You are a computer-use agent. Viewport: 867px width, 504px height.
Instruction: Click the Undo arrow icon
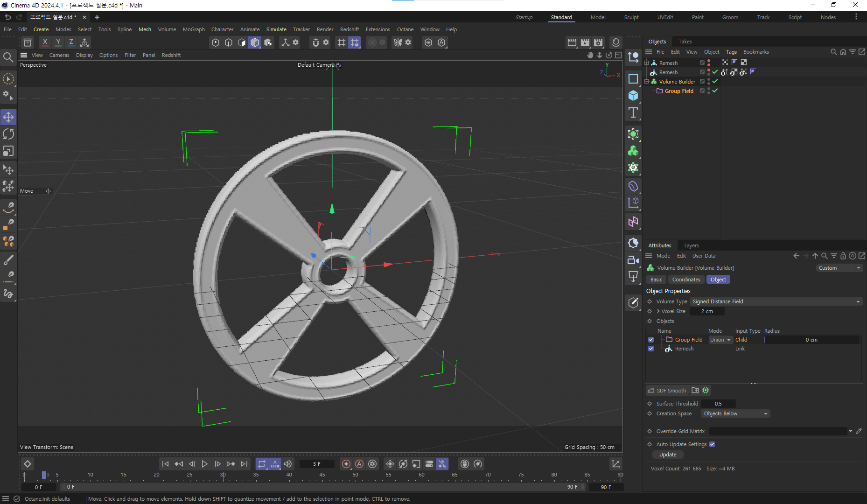click(8, 17)
